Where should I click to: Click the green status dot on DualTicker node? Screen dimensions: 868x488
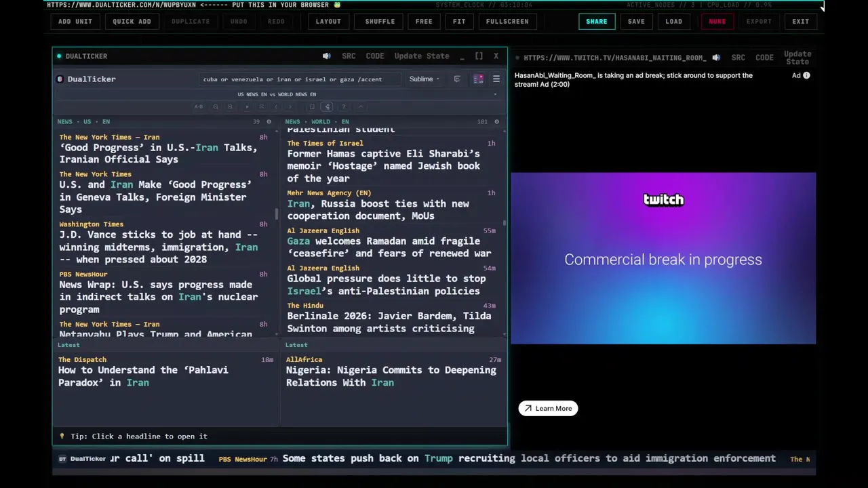[x=59, y=56]
